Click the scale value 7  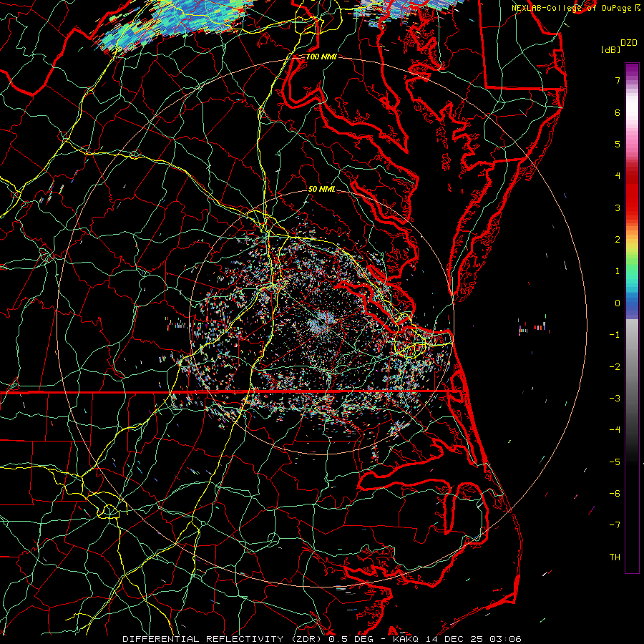point(618,80)
